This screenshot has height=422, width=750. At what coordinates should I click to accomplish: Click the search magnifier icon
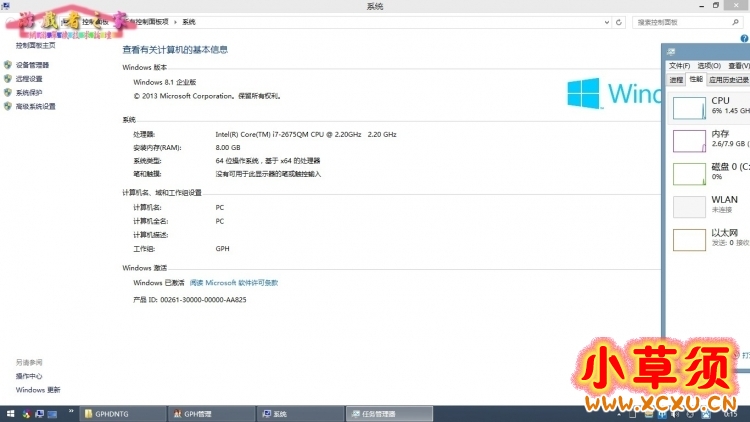736,22
